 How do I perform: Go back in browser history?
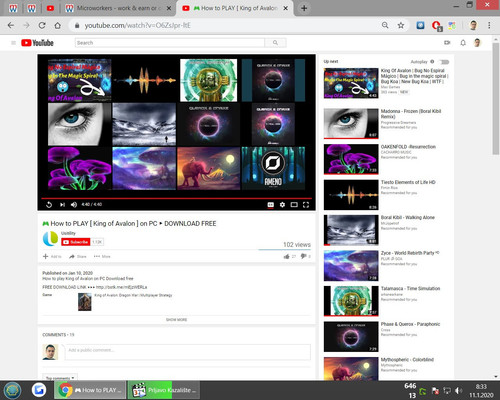coord(11,25)
